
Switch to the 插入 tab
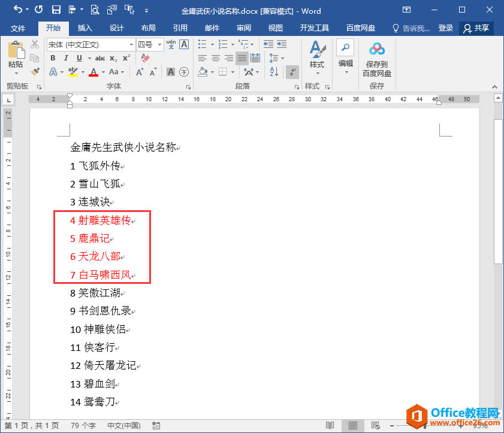coord(85,28)
